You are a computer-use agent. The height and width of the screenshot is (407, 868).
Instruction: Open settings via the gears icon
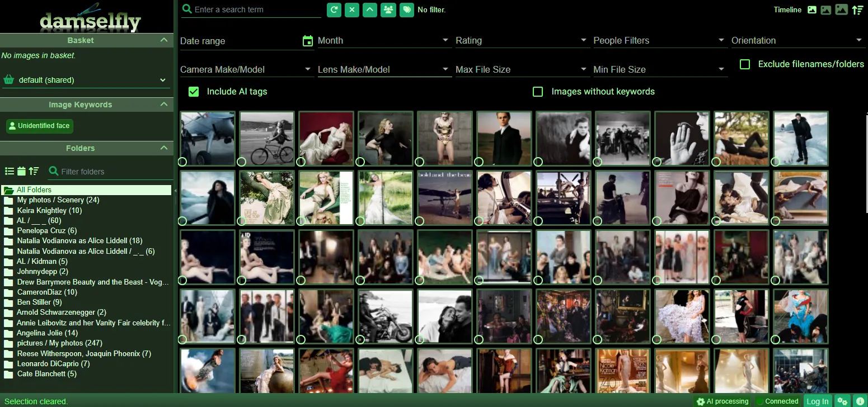click(x=842, y=401)
